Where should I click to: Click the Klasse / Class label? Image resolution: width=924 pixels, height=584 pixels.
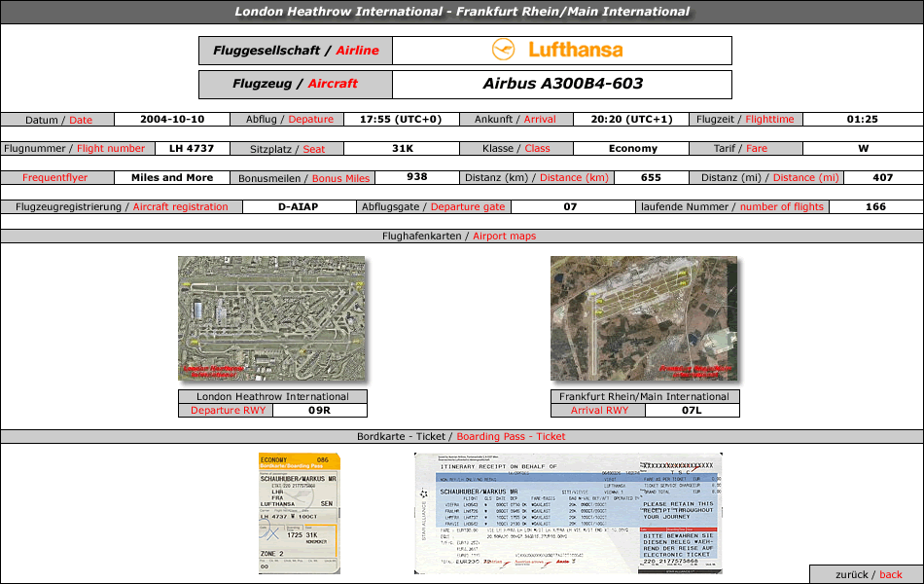click(515, 149)
